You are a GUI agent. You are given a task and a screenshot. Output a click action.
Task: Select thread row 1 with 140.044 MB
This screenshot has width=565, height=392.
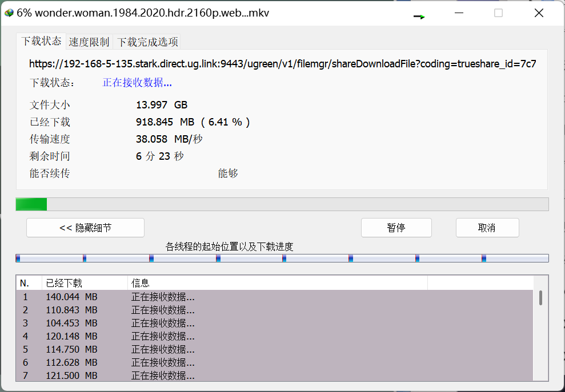(275, 297)
